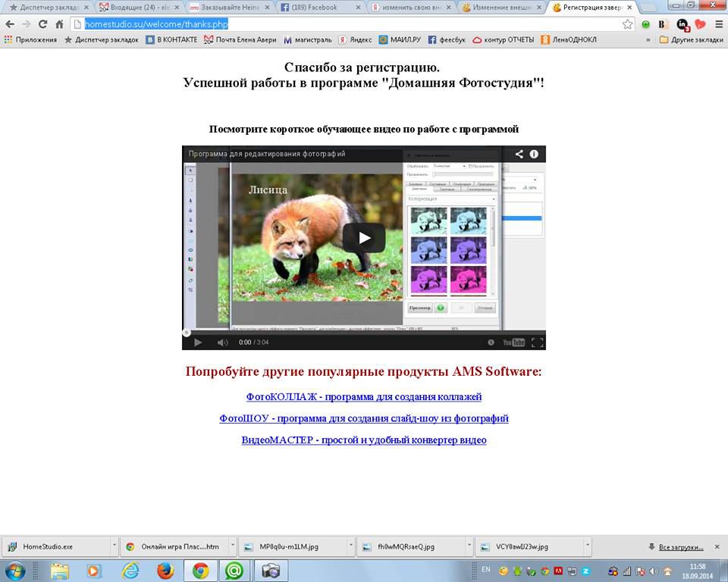The image size is (728, 582).
Task: Open the Chrome menu hamburger icon
Action: [717, 24]
